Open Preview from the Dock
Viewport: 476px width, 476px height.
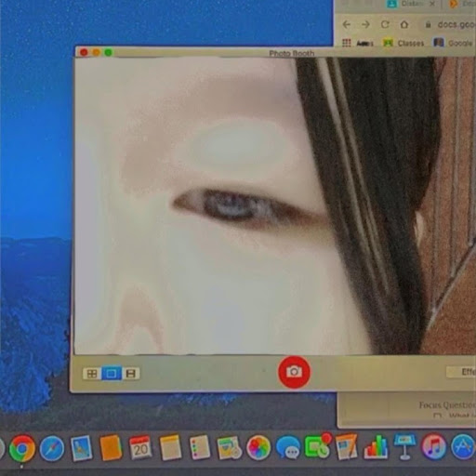pyautogui.click(x=81, y=448)
